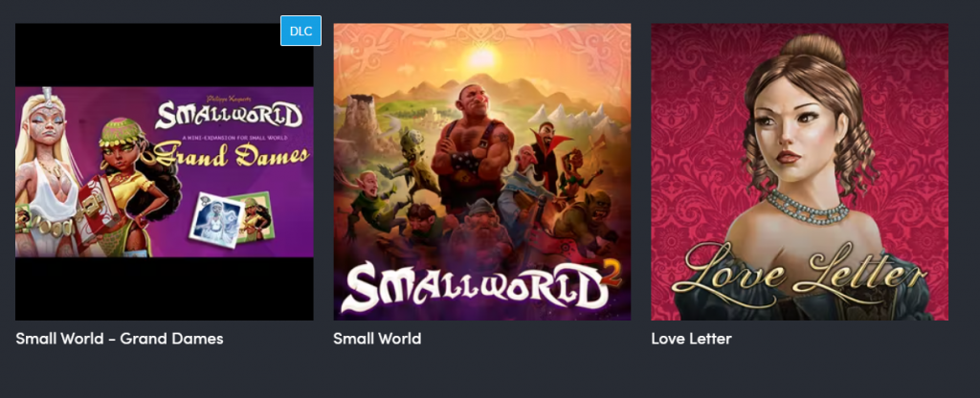The width and height of the screenshot is (980, 398).
Task: Click the giant ogre with crossed arms
Action: [x=473, y=150]
